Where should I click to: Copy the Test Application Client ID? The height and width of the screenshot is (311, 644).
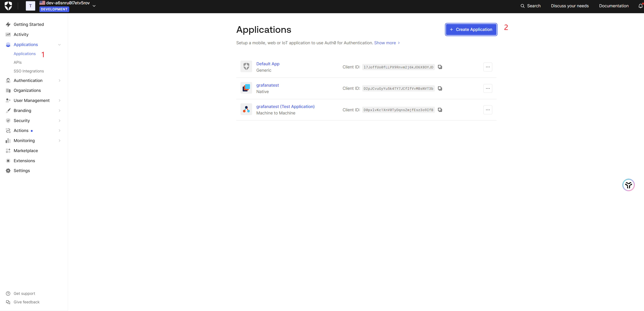pyautogui.click(x=440, y=110)
